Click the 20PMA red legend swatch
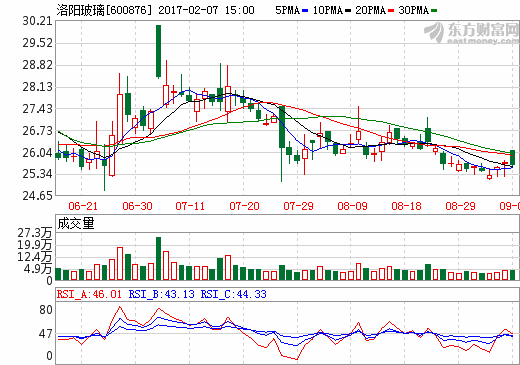520x365 pixels. click(391, 11)
